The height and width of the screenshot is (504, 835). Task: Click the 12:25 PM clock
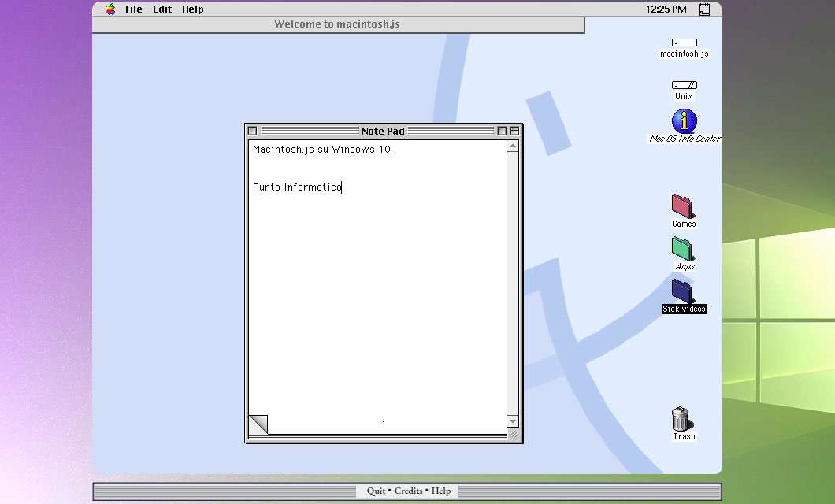[666, 9]
